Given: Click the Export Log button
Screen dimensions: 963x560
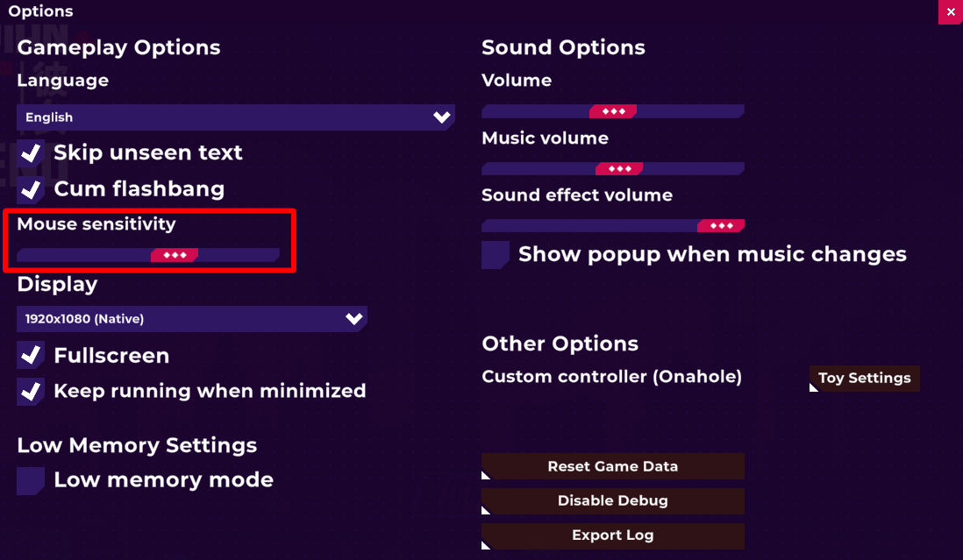Looking at the screenshot, I should tap(613, 535).
